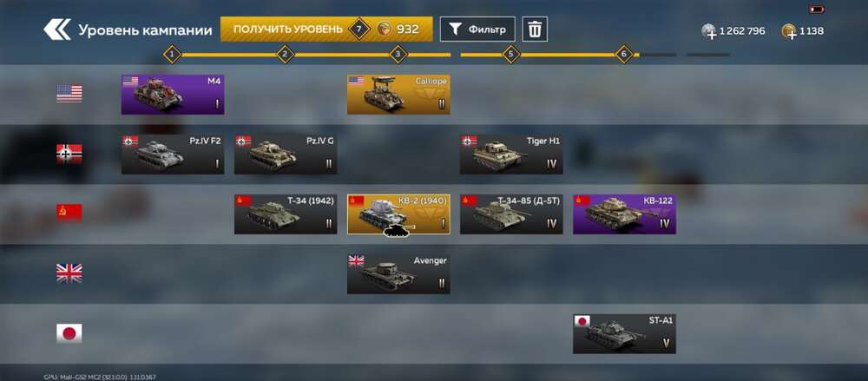Go back using the double-chevron arrow

pyautogui.click(x=57, y=30)
